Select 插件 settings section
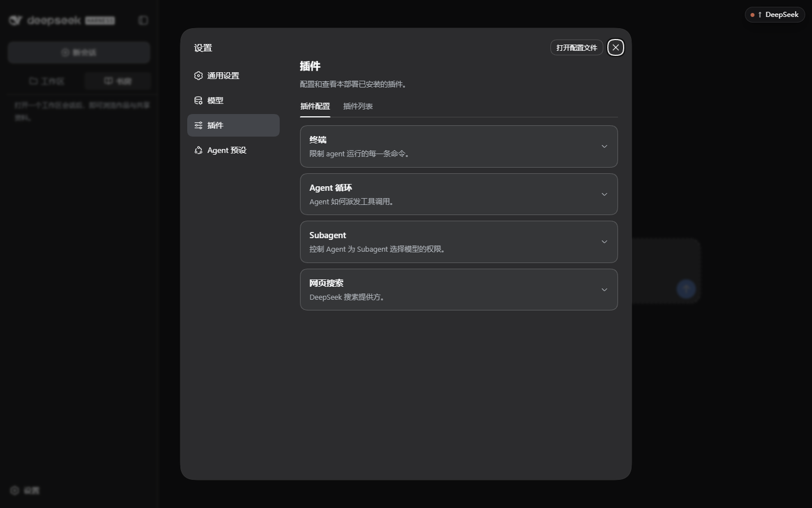 [233, 125]
